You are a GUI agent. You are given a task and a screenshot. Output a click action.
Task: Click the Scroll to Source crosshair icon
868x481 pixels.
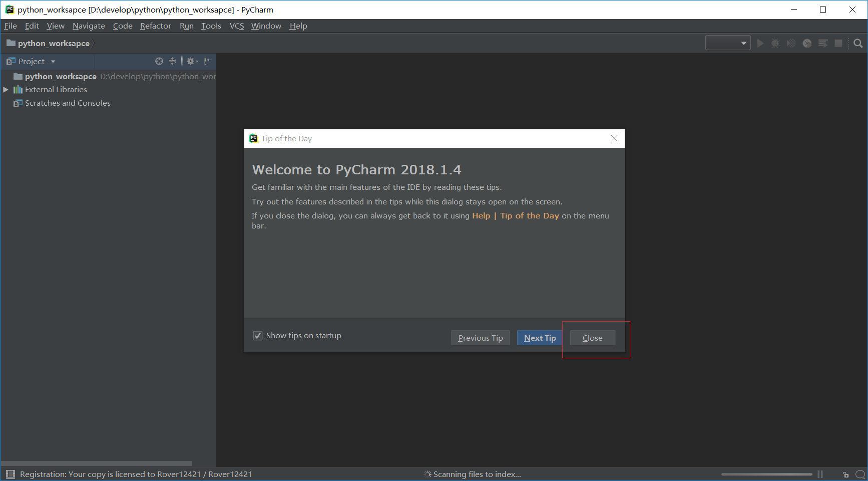pos(159,61)
